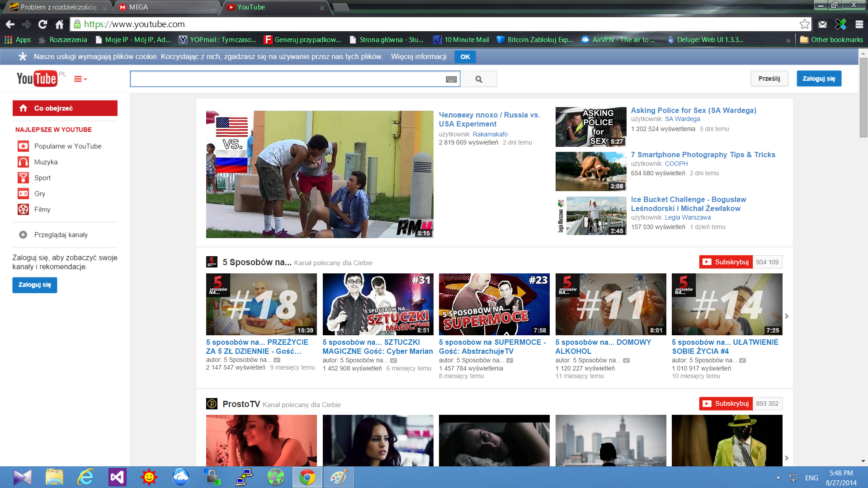This screenshot has width=868, height=488.
Task: Accept cookies with the OK button
Action: tap(465, 57)
